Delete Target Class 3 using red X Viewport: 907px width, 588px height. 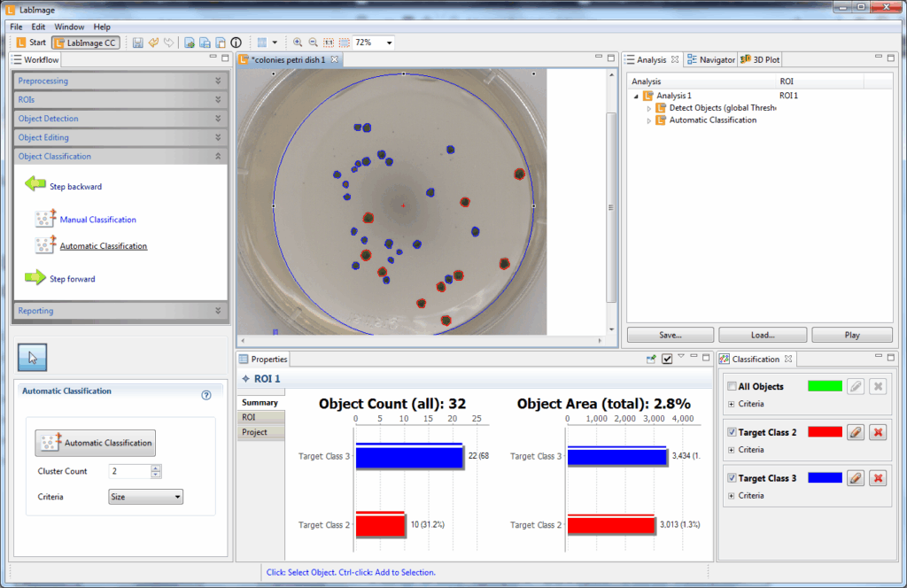pos(878,478)
